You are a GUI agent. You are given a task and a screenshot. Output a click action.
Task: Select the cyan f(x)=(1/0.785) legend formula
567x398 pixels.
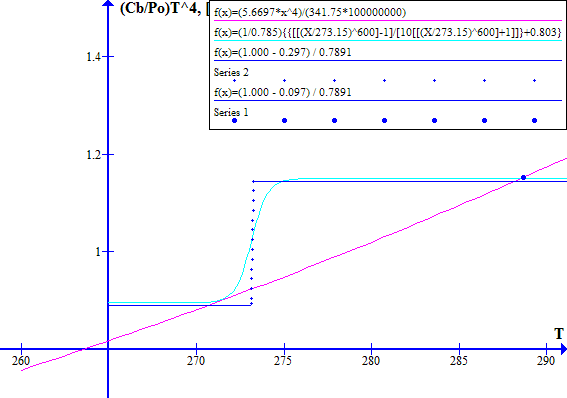[388, 32]
